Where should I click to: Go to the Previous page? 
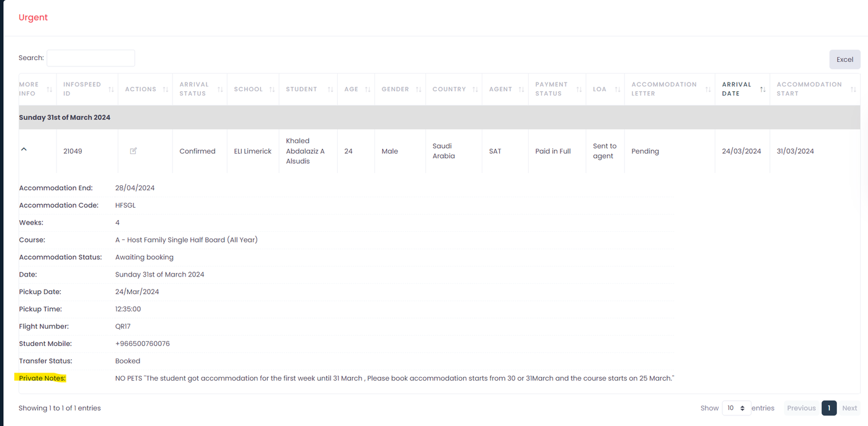coord(801,408)
